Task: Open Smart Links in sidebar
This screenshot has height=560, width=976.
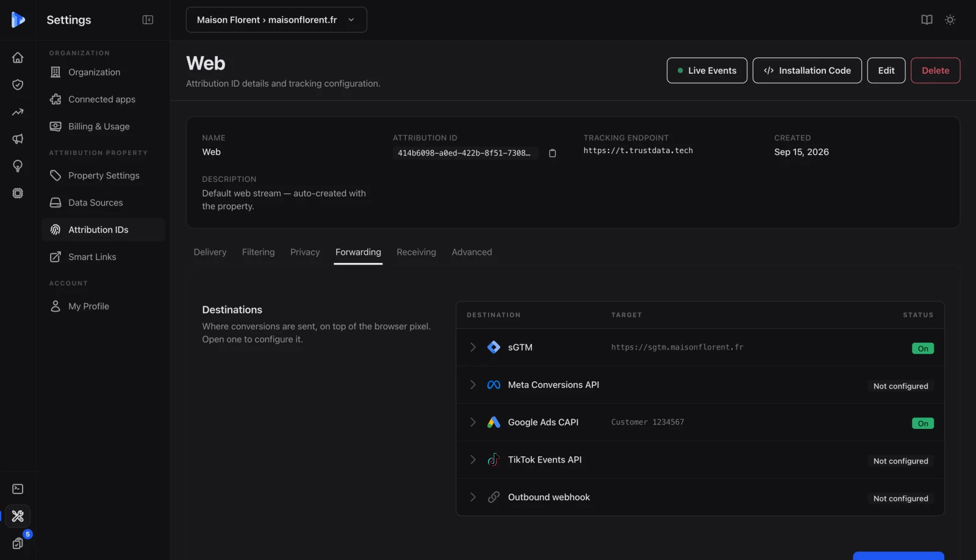Action: click(103, 257)
